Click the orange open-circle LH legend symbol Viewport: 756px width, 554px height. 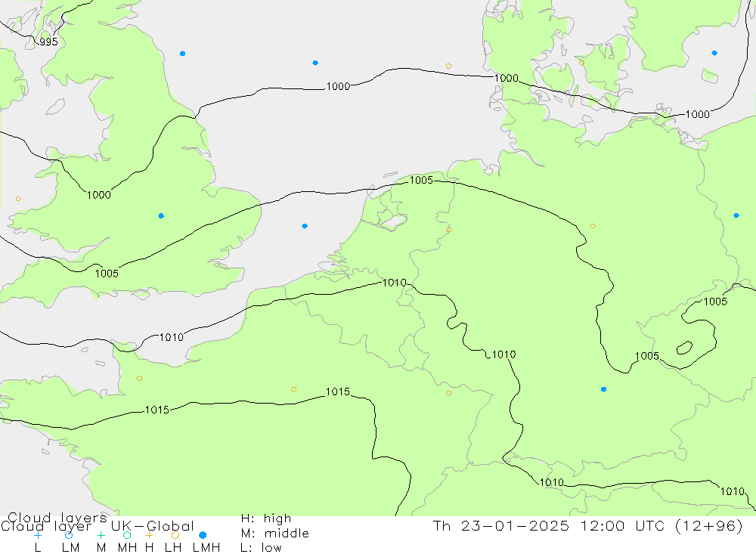tap(175, 535)
